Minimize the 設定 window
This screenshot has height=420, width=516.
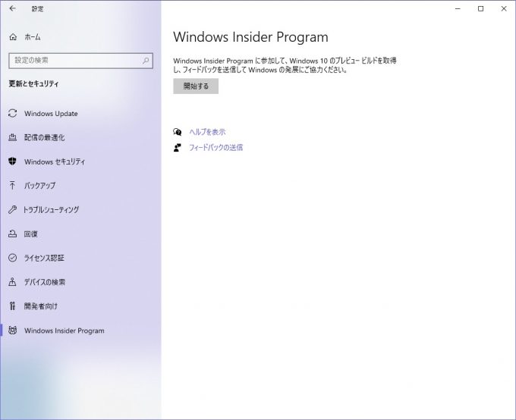coord(458,9)
